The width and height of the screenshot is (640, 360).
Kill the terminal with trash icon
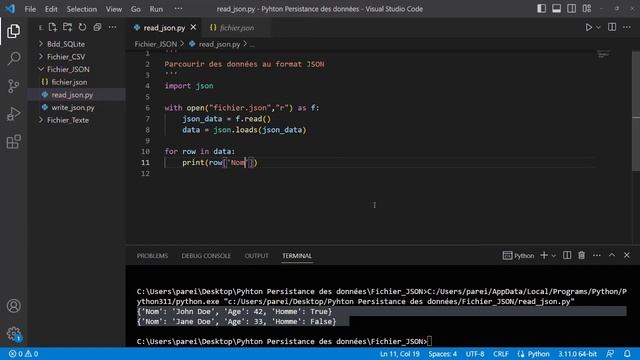[x=582, y=255]
